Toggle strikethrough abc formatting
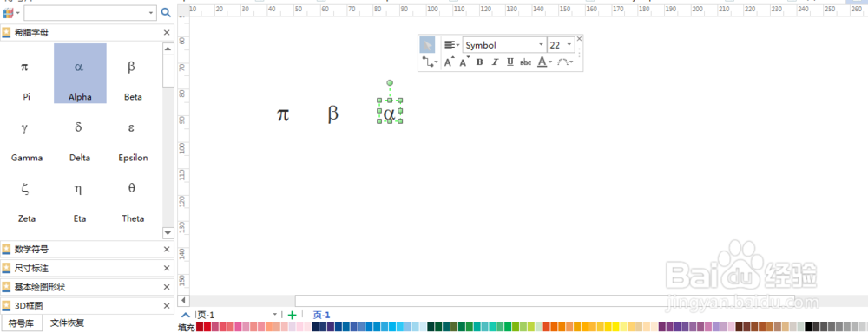 [x=526, y=62]
